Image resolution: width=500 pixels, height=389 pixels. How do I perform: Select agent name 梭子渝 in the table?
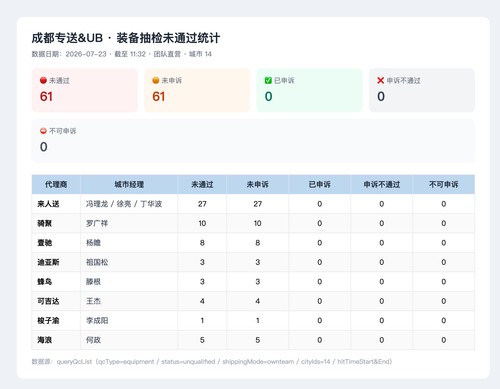[48, 321]
